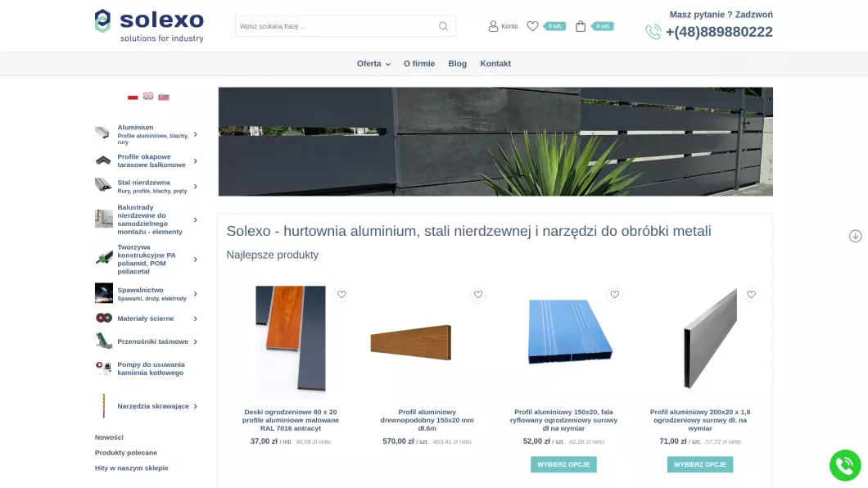The image size is (868, 488).
Task: Call the number +(48)889880222
Action: [x=719, y=32]
